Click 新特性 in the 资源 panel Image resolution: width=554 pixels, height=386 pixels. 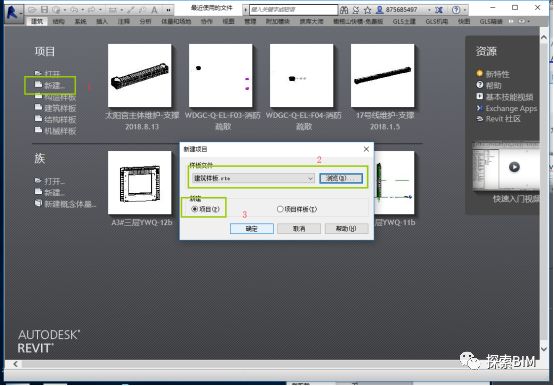[x=493, y=74]
